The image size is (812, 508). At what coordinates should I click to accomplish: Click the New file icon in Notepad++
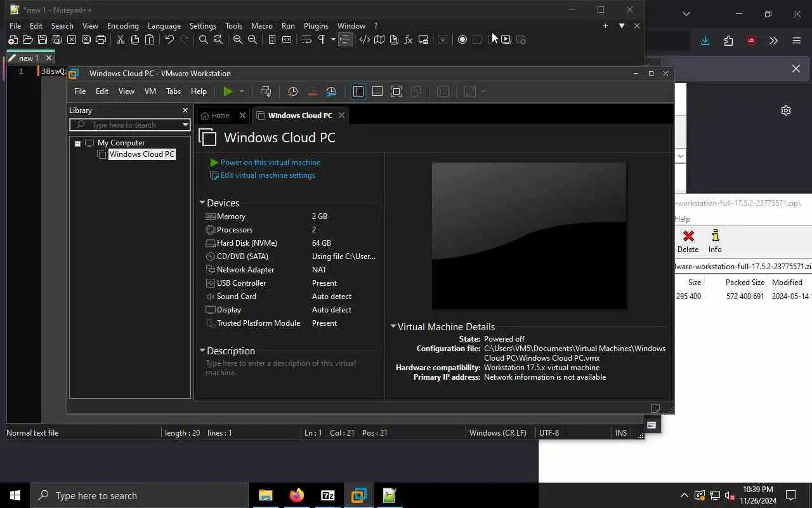pos(13,39)
